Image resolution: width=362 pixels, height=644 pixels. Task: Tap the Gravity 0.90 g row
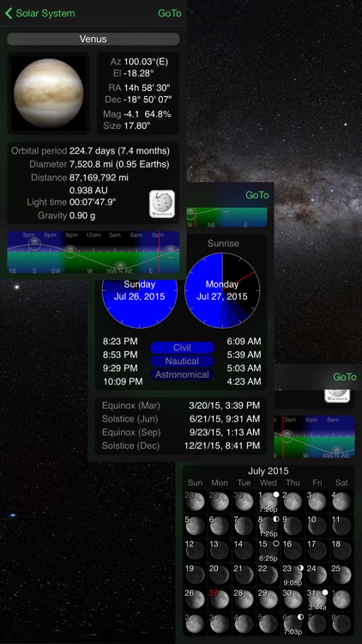pos(67,216)
